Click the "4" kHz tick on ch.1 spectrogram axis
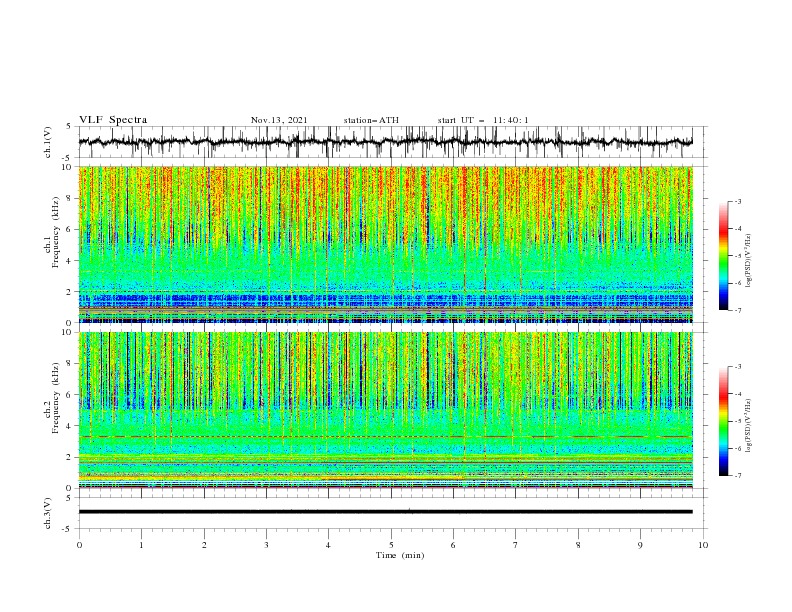Image resolution: width=792 pixels, height=612 pixels. pos(71,261)
